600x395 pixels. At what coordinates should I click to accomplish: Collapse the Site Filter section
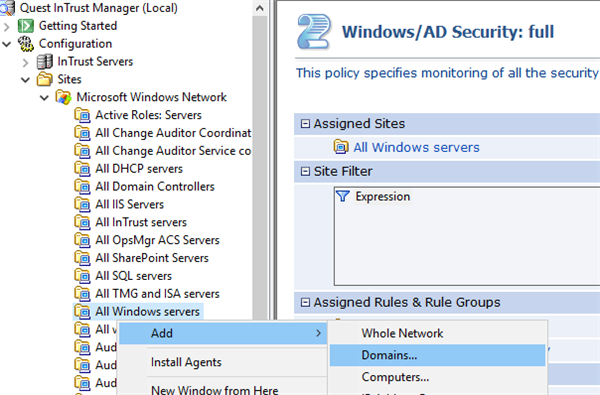[305, 171]
